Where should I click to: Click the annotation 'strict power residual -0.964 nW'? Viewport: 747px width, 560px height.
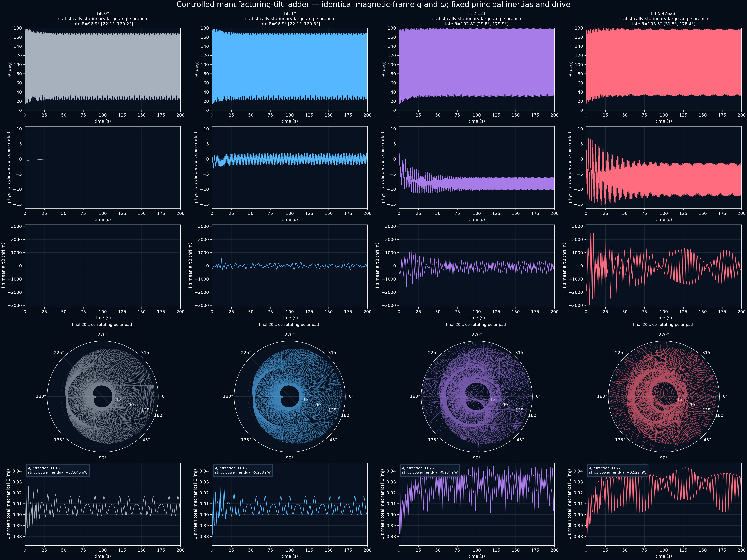(x=430, y=473)
